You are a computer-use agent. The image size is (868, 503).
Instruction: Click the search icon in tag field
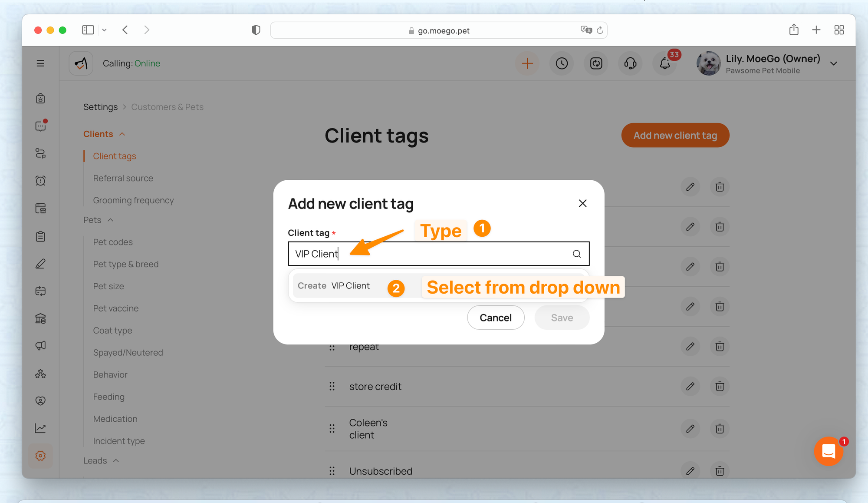point(576,254)
